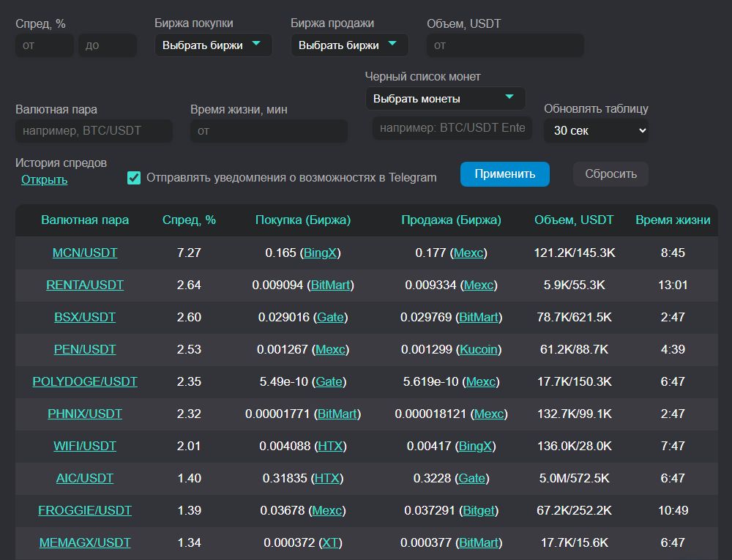Open BingX link in MCN/USDT row
The image size is (732, 560).
(x=321, y=253)
